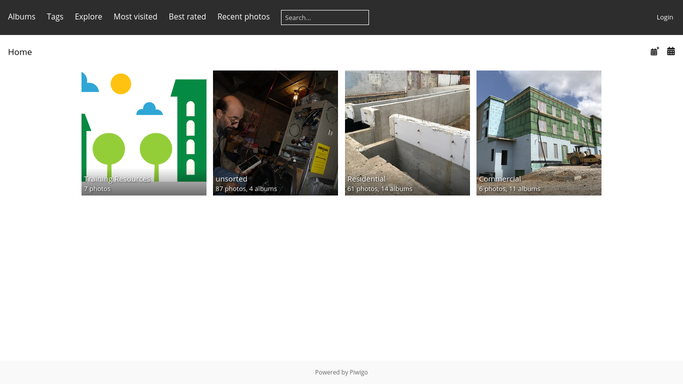Open the Training Resources album thumbnail
Image resolution: width=683 pixels, height=384 pixels.
144,133
